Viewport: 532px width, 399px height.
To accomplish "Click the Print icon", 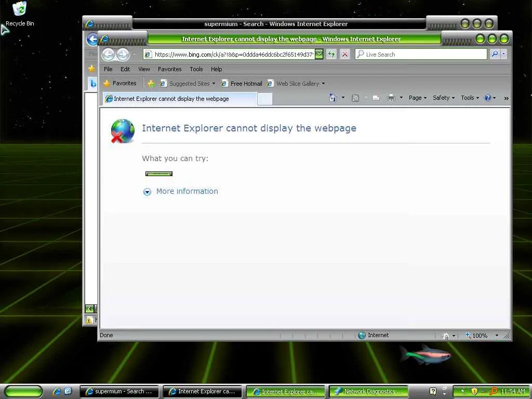I will (x=391, y=98).
